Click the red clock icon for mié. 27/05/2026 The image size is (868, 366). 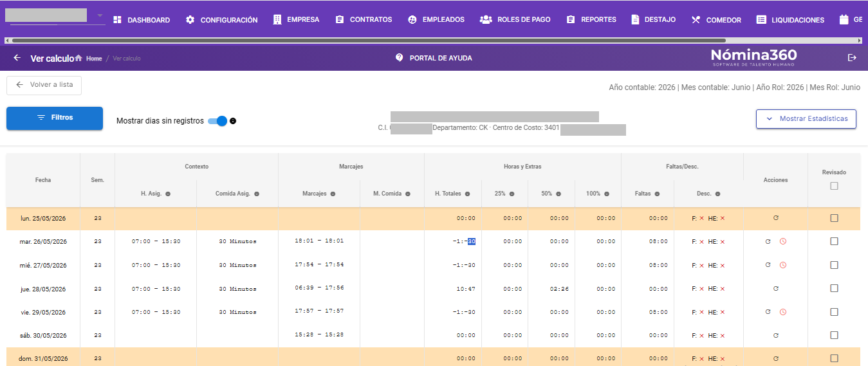(x=783, y=265)
